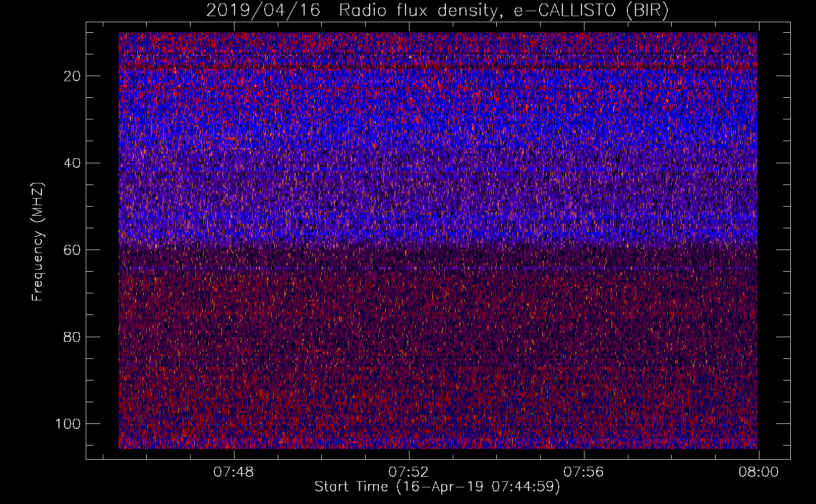The image size is (816, 504).
Task: Click the 08:00 time tick label
Action: 759,472
